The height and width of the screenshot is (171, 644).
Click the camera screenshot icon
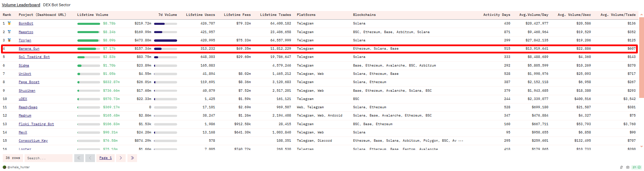click(628, 167)
